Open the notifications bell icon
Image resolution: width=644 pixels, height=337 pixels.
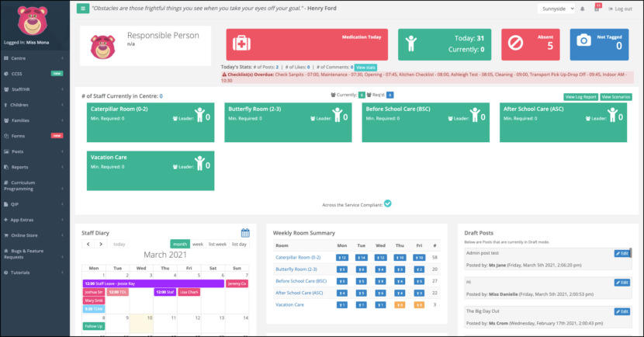tap(582, 9)
